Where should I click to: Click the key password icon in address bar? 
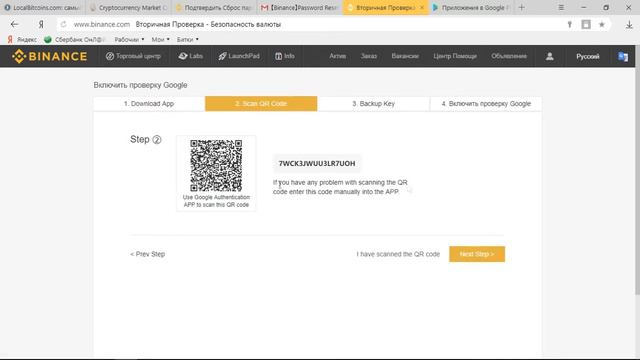pyautogui.click(x=569, y=24)
